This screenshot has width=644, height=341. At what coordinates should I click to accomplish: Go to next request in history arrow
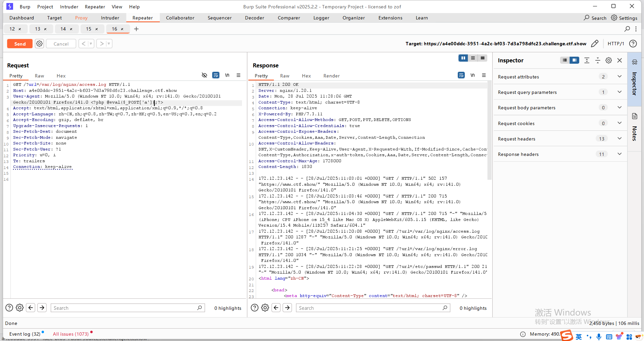pos(102,44)
